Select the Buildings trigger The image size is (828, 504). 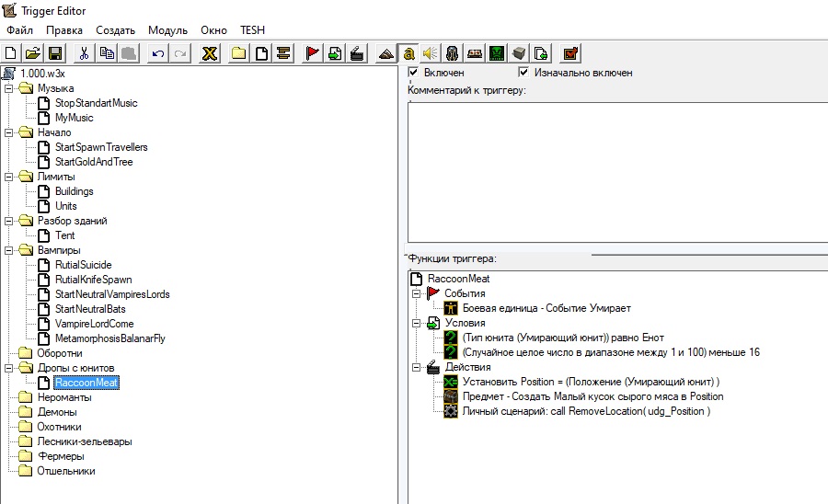(74, 191)
